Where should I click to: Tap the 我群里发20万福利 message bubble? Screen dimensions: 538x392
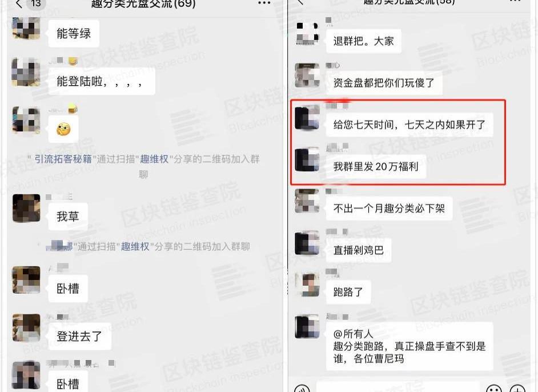(376, 167)
